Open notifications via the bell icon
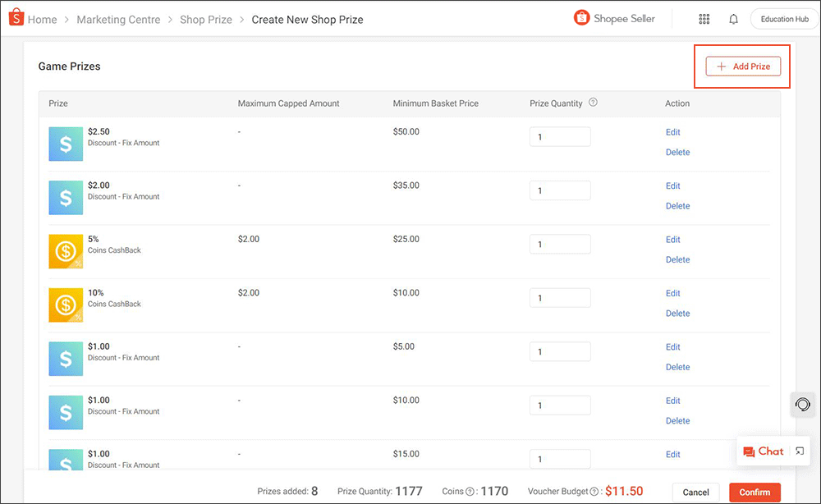 click(733, 18)
